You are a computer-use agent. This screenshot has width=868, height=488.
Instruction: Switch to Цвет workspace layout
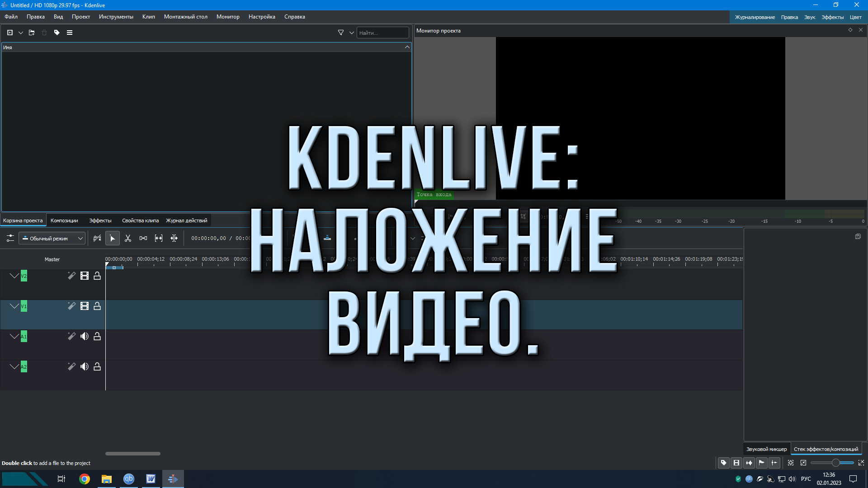(x=855, y=17)
